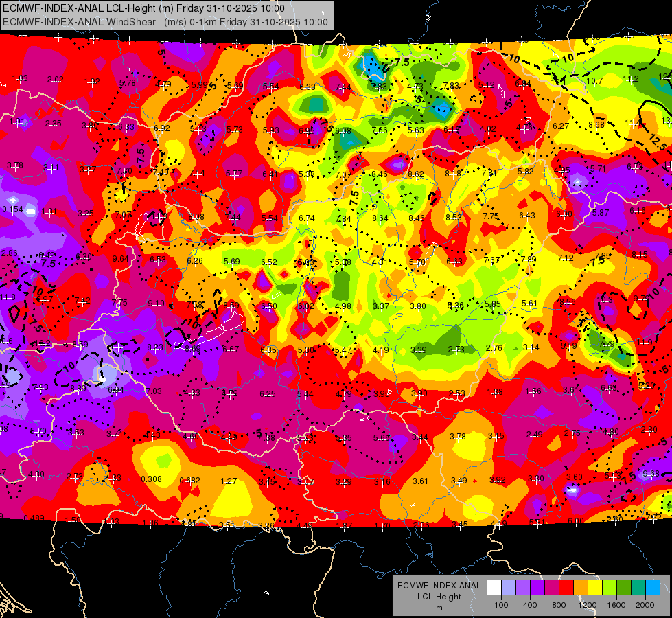Screen dimensions: 672x618
Task: Click the wind shear value '10.7'
Action: point(594,80)
